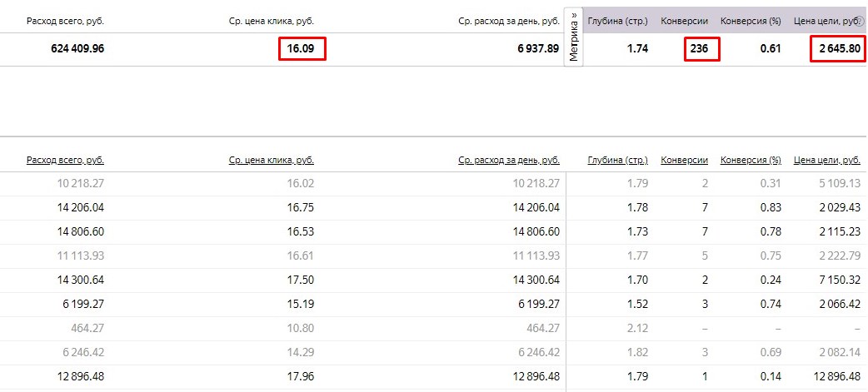Select total depth value 1.74
The image size is (868, 392).
coord(638,48)
